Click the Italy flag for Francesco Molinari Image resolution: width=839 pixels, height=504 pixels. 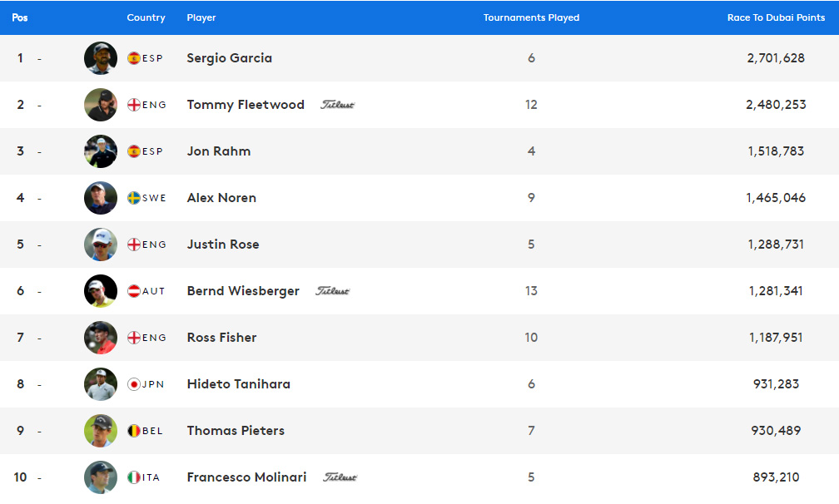[x=134, y=477]
